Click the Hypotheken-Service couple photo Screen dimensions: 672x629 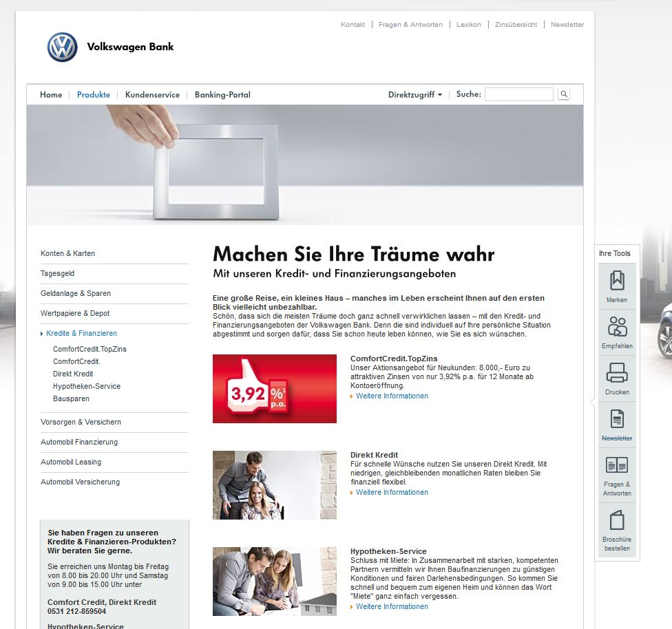[275, 582]
